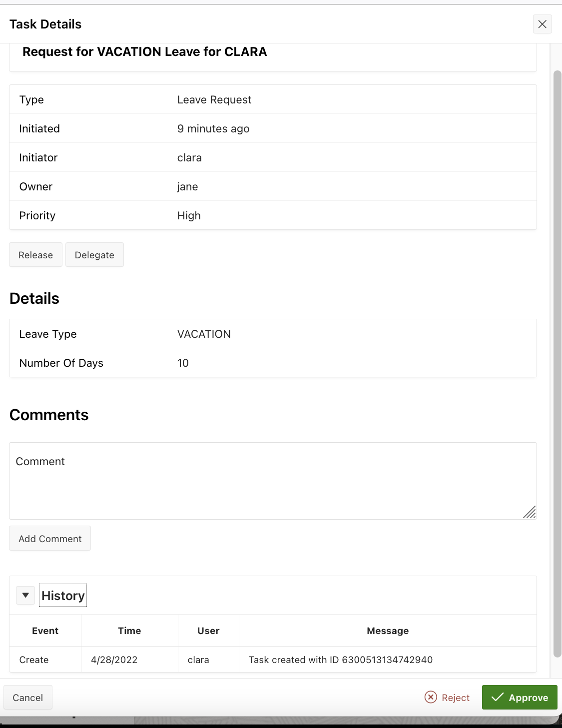Click the Add Comment button

point(50,539)
